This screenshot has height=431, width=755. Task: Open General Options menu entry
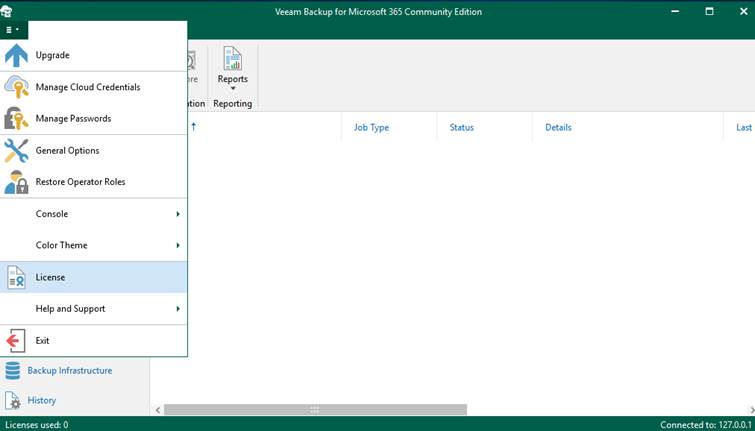pyautogui.click(x=93, y=151)
